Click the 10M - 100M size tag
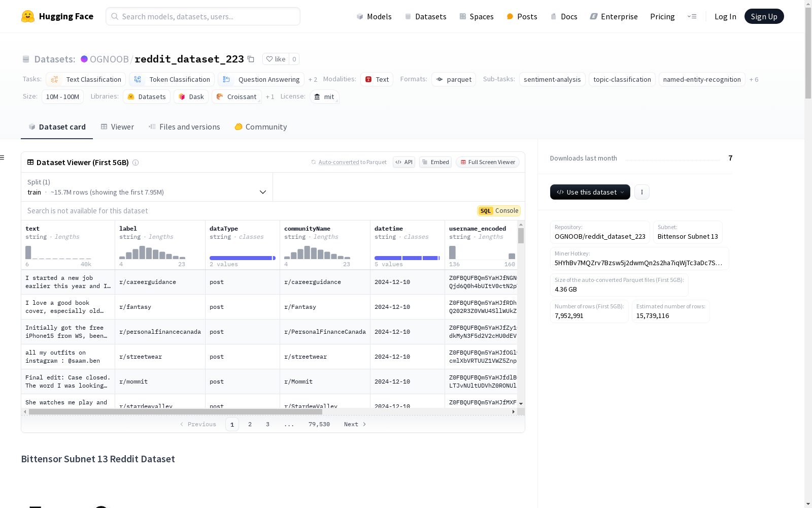 [62, 97]
